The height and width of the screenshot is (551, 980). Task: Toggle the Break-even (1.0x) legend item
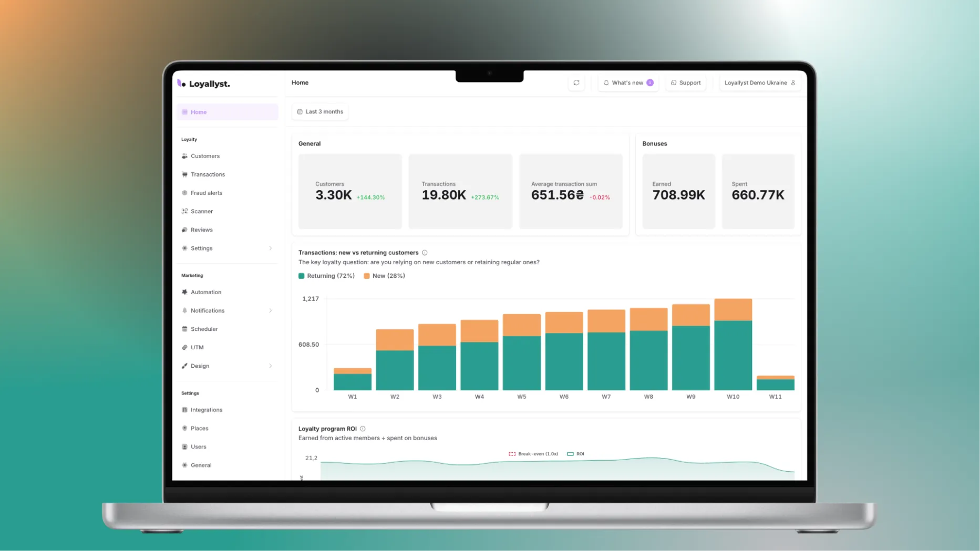point(533,454)
